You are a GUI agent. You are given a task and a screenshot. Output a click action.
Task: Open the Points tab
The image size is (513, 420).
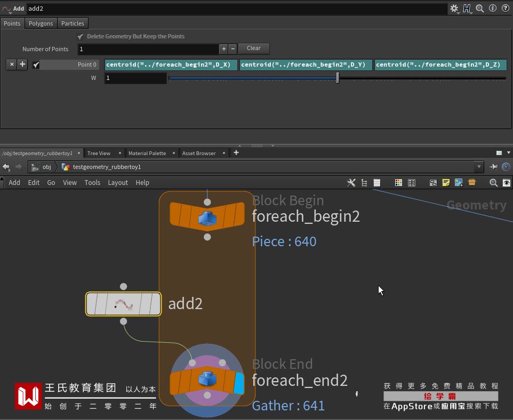pos(12,23)
